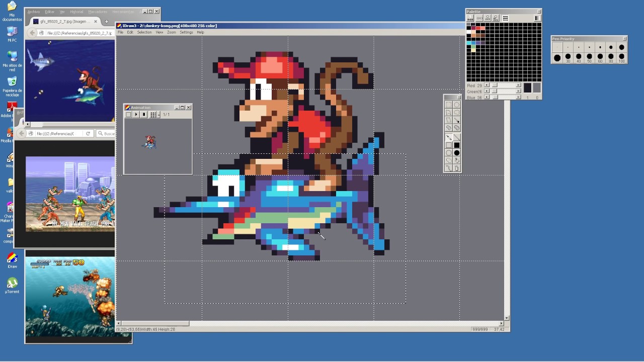The height and width of the screenshot is (362, 644).
Task: Select the freehand lasso selection tool
Action: click(457, 112)
